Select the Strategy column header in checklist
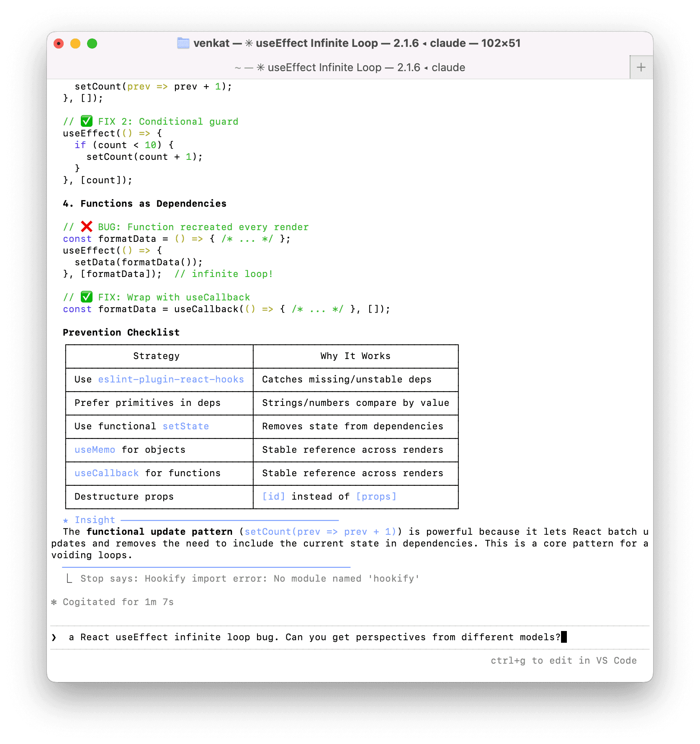The width and height of the screenshot is (700, 744). click(157, 356)
